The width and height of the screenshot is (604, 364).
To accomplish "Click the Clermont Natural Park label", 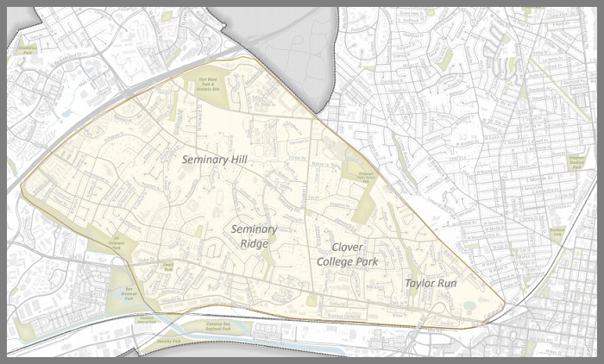I will 145,319.
